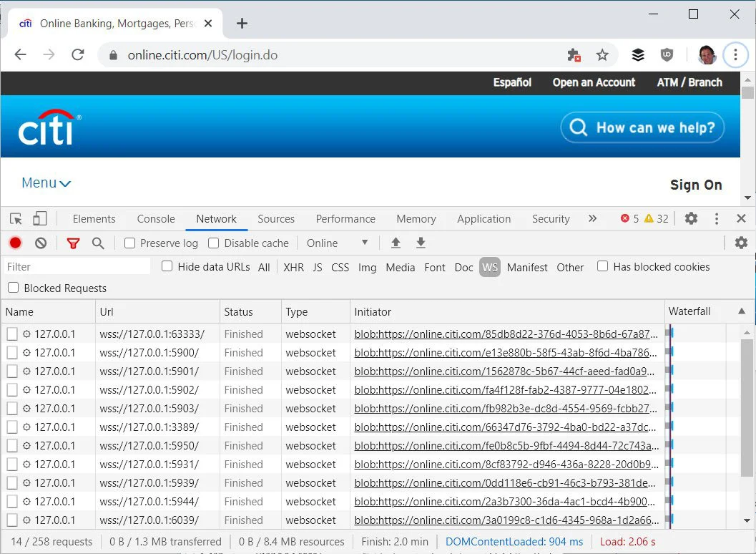Click the address bar URL
The width and height of the screenshot is (756, 554).
click(x=202, y=55)
